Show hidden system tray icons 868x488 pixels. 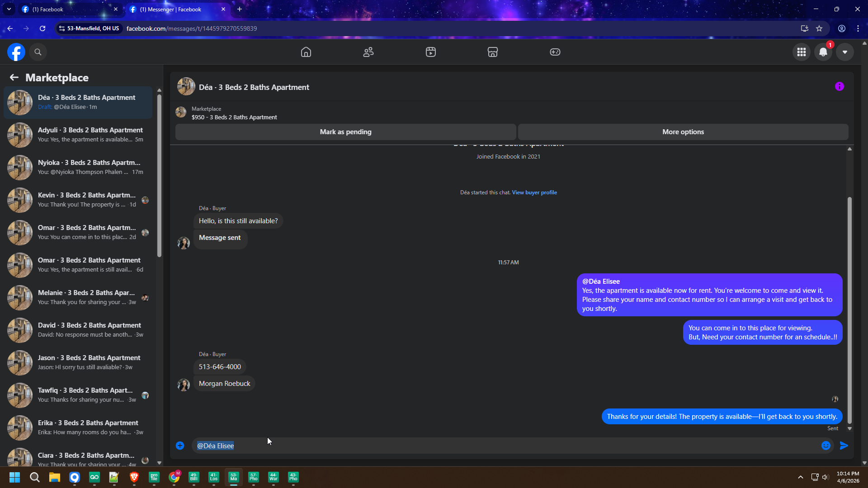click(x=801, y=477)
